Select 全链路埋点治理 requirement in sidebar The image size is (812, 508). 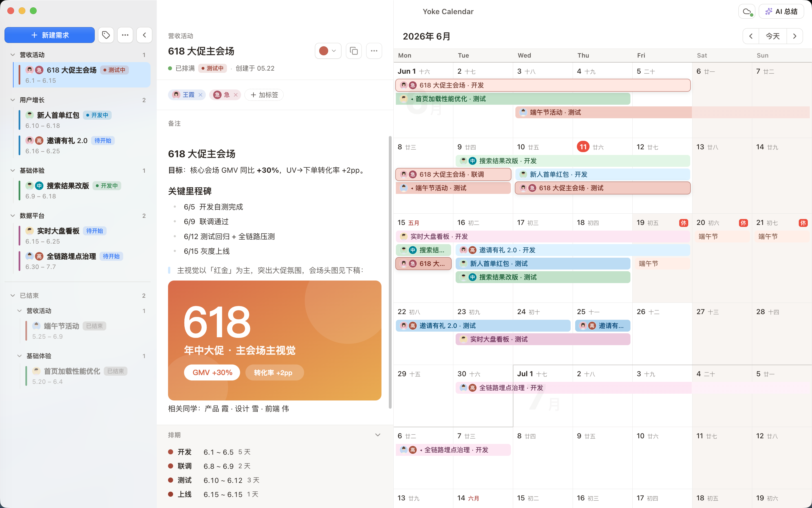click(82, 261)
